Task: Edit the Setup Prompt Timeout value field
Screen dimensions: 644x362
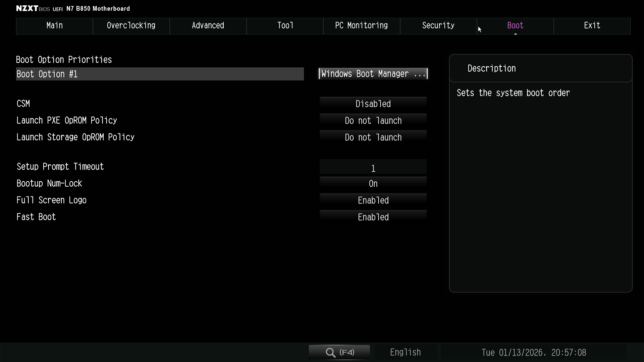Action: click(373, 168)
